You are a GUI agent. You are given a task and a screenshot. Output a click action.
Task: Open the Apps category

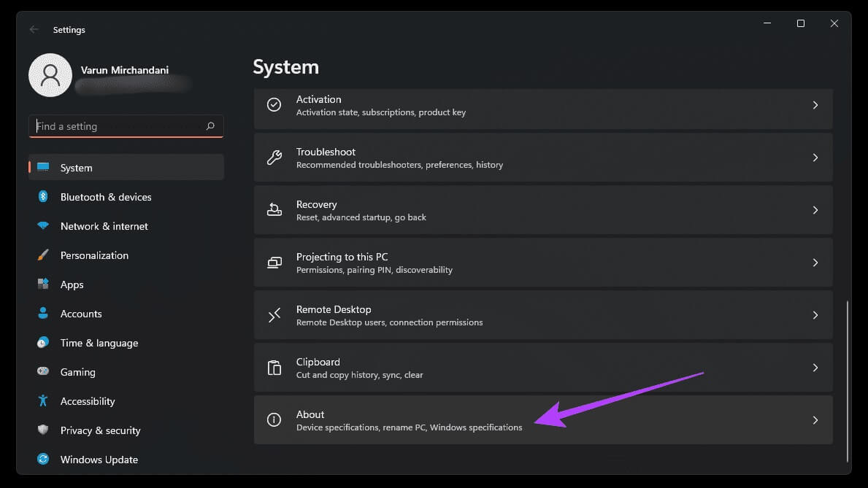pyautogui.click(x=126, y=284)
